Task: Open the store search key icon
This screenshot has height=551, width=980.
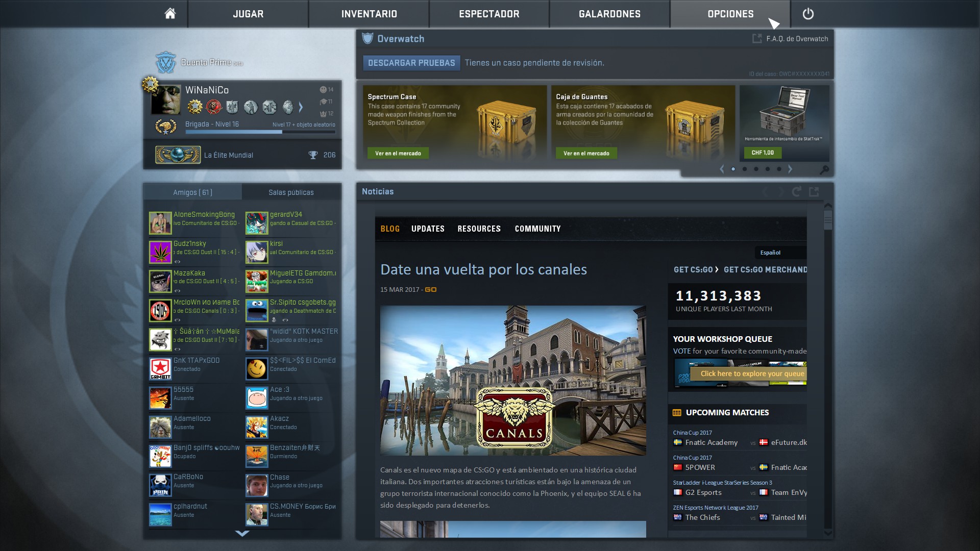Action: [824, 170]
